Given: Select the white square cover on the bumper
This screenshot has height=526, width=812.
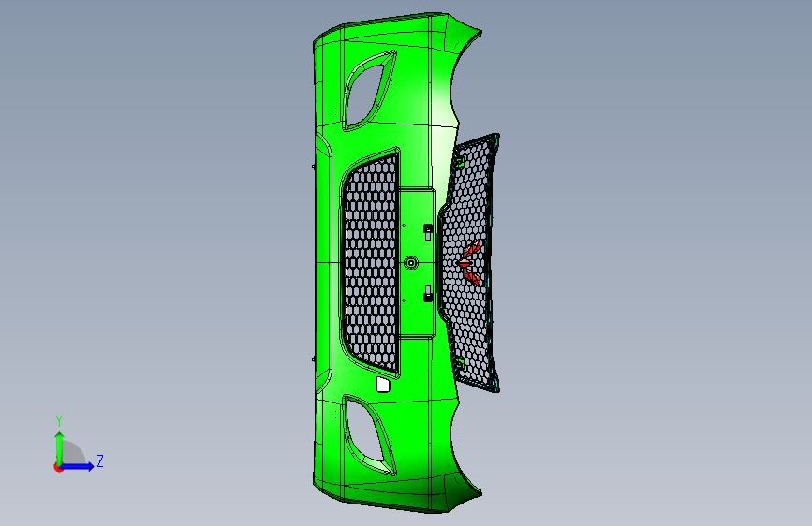Looking at the screenshot, I should tap(383, 385).
